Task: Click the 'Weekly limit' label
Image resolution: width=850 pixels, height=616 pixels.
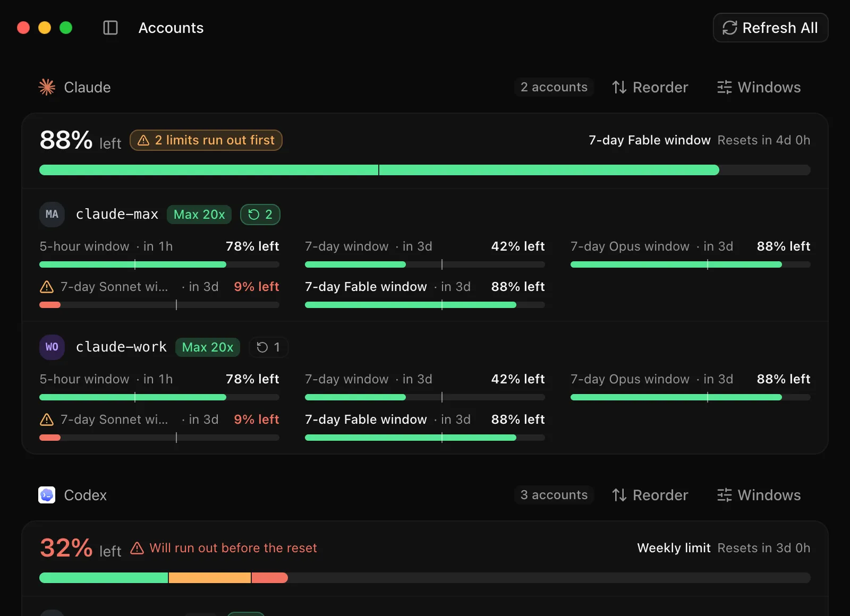Action: coord(674,548)
